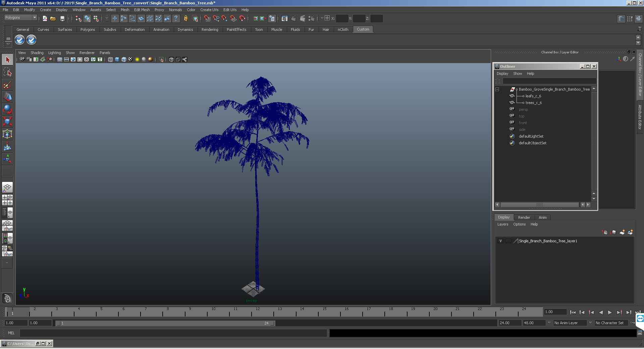The image size is (644, 349).
Task: Click the Select camera icon in viewport
Action: click(x=22, y=59)
